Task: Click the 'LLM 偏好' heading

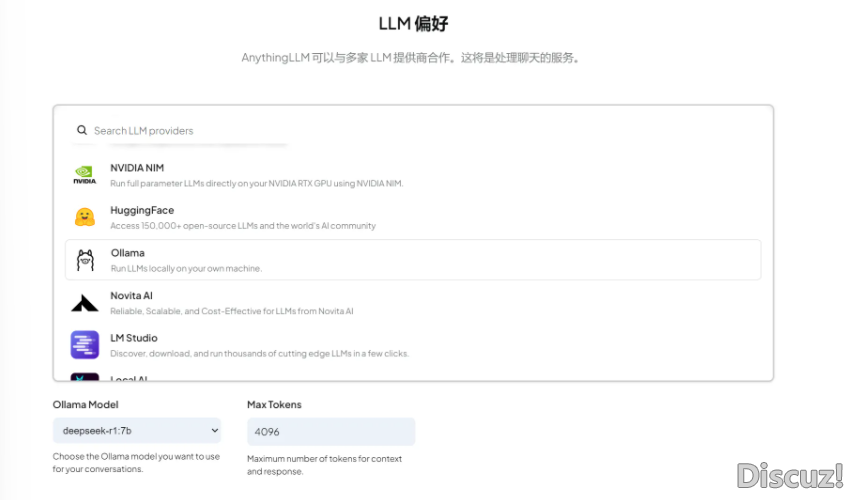Action: [414, 24]
